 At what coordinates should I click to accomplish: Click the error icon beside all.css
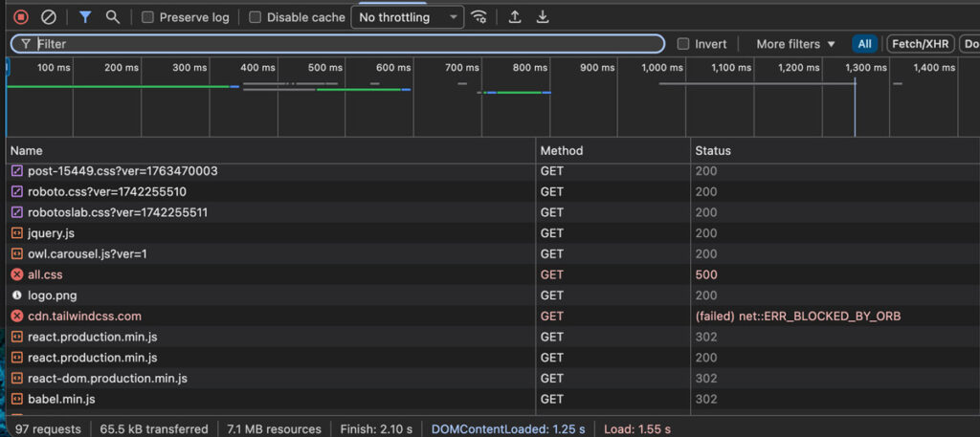pyautogui.click(x=17, y=274)
